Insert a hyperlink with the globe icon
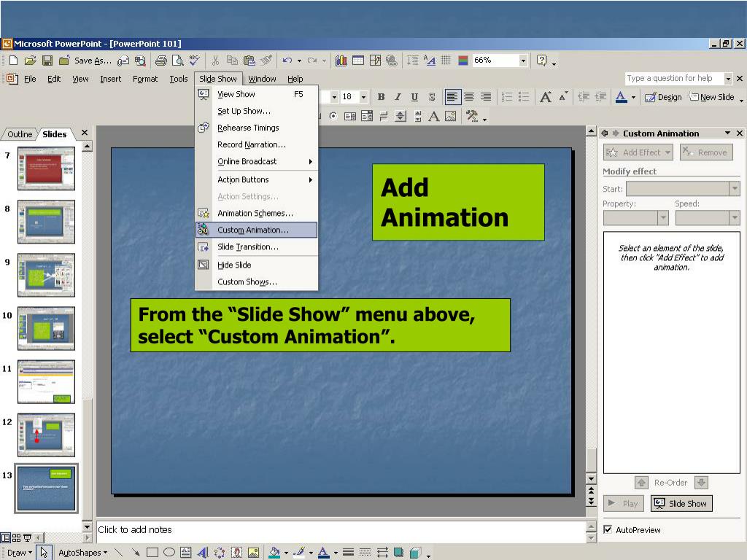The width and height of the screenshot is (747, 560). click(392, 61)
